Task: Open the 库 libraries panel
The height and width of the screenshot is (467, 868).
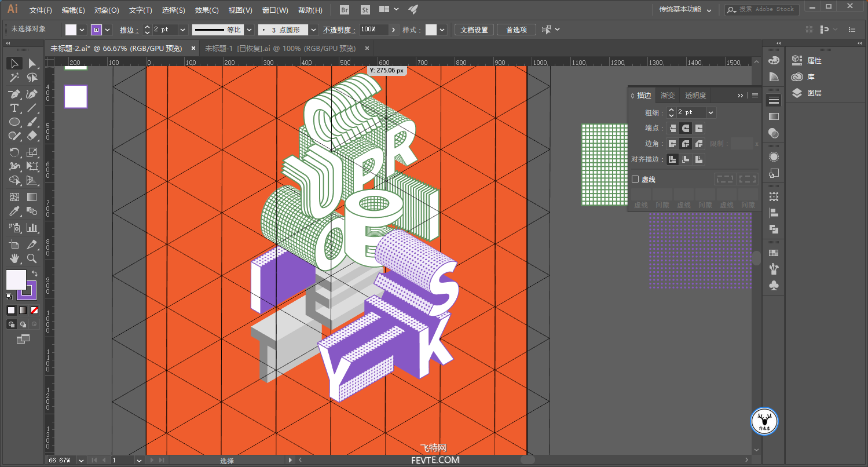Action: point(803,76)
